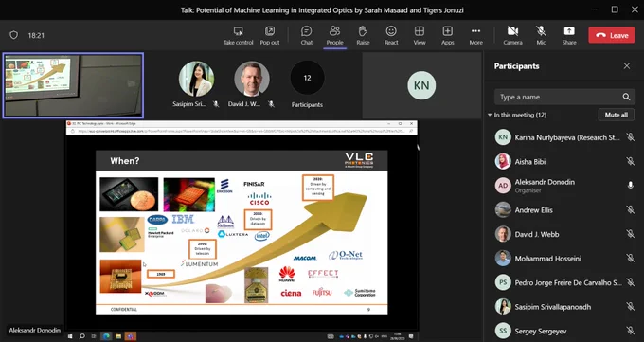The image size is (644, 342).
Task: Select Sasipim Sri... video tile
Action: (x=196, y=84)
